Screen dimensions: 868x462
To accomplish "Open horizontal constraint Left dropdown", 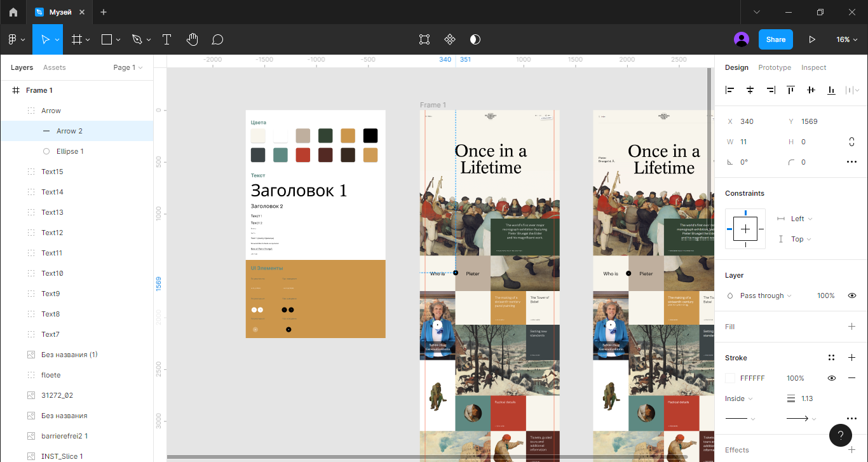I will point(801,219).
